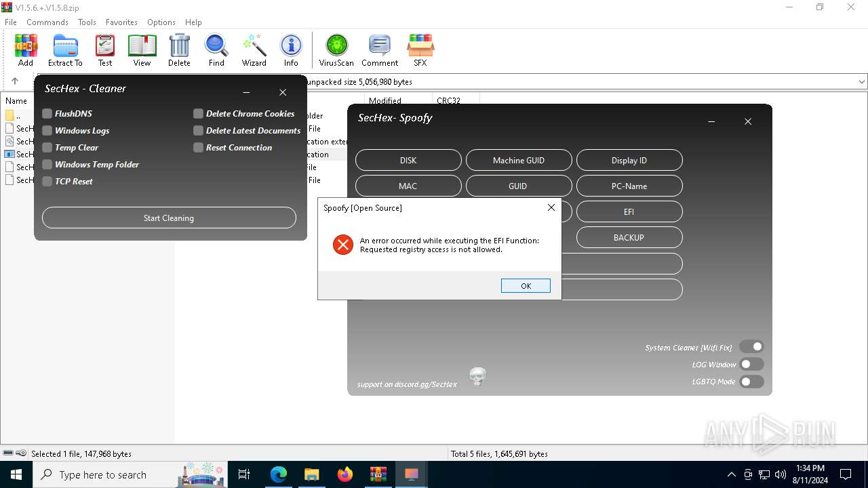Tick the Temp Clear checkbox
The height and width of the screenshot is (488, 868).
coord(47,148)
